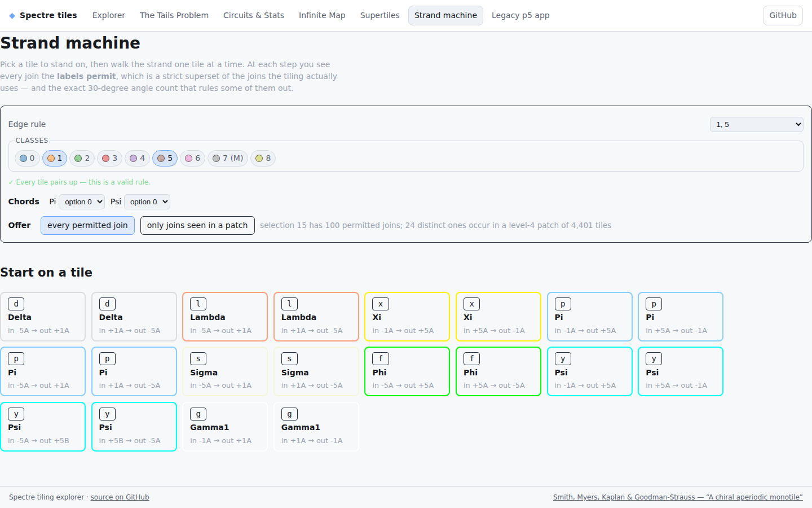Viewport: 812px width, 508px height.
Task: Open the Pi chord option dropdown
Action: click(82, 202)
